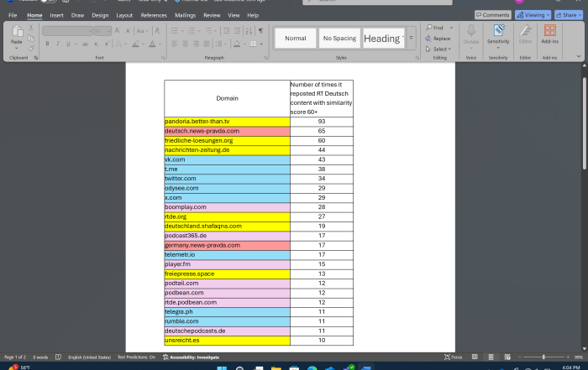
Task: Apply the Normal style
Action: click(296, 39)
